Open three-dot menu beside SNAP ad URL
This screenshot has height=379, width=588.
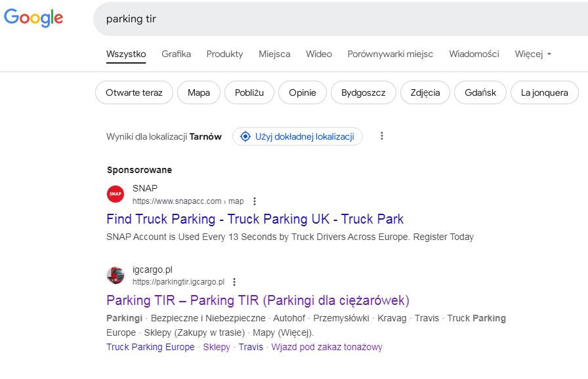(255, 201)
